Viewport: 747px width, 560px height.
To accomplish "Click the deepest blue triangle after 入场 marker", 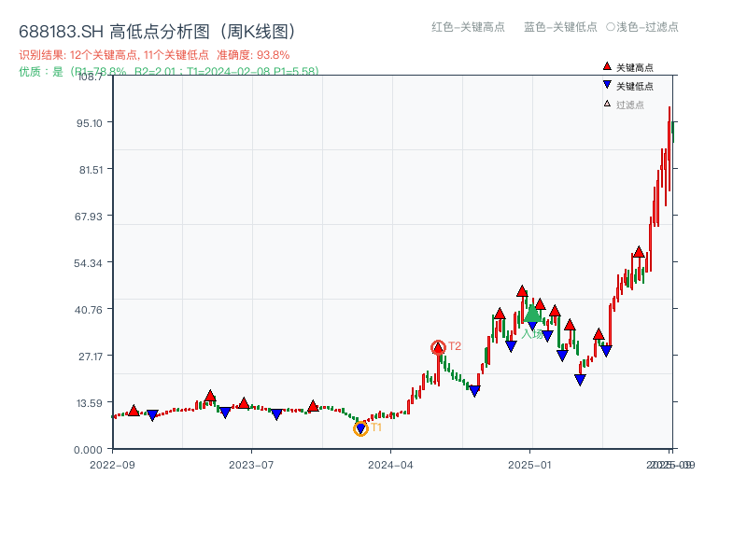I will (580, 379).
